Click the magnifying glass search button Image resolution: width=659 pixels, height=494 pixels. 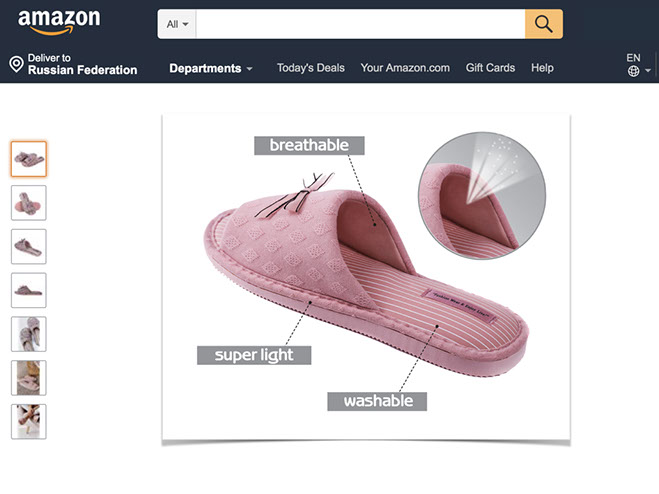(x=543, y=24)
